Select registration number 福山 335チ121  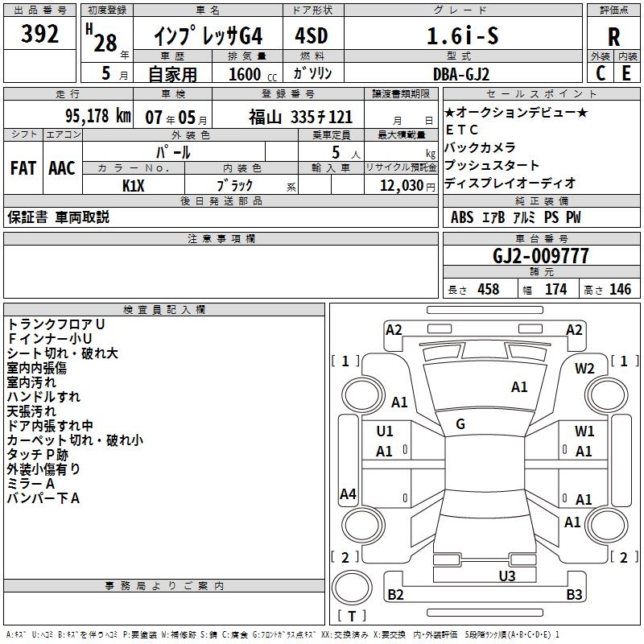(x=300, y=118)
